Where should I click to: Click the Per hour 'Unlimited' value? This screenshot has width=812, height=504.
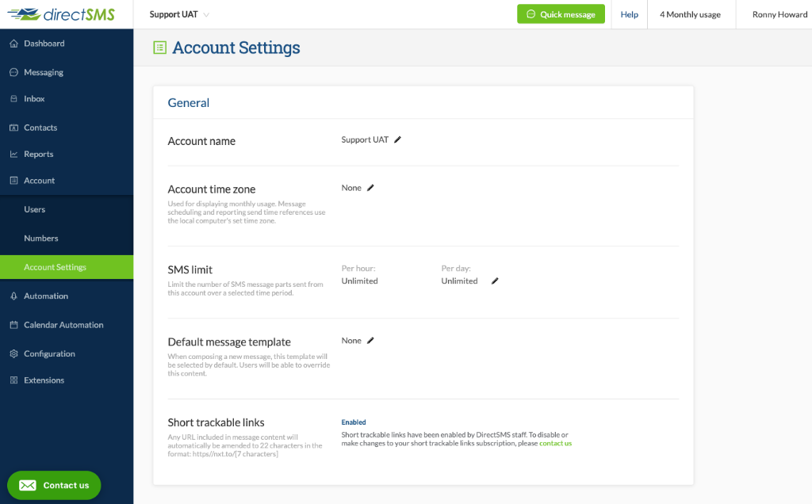(x=360, y=281)
